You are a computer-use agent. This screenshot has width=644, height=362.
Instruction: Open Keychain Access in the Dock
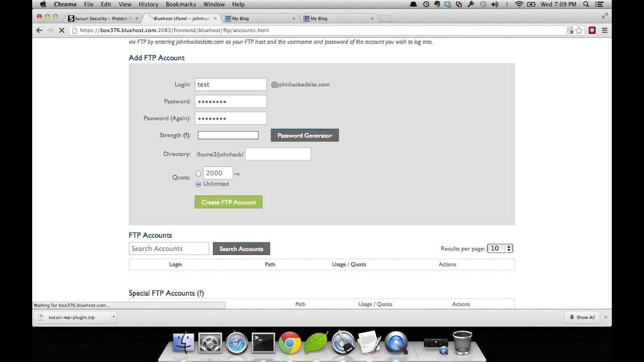343,342
